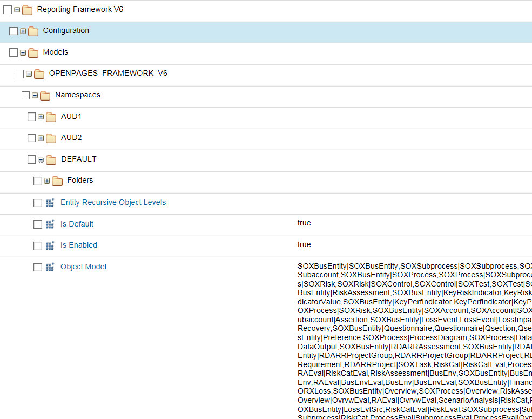
Task: Select the Reporting Framework V6 label
Action: tap(80, 10)
